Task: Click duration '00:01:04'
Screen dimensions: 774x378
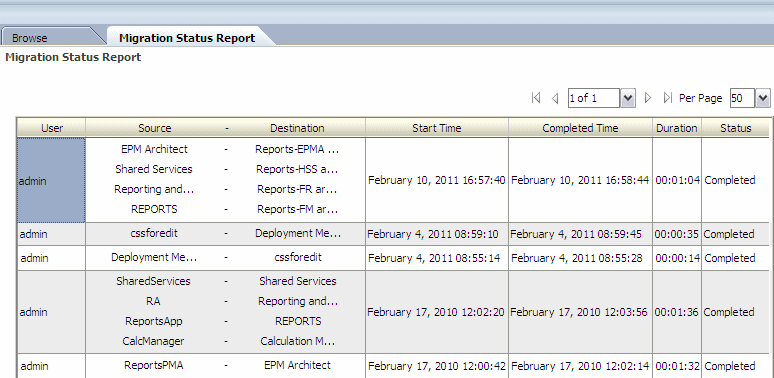Action: pyautogui.click(x=677, y=180)
